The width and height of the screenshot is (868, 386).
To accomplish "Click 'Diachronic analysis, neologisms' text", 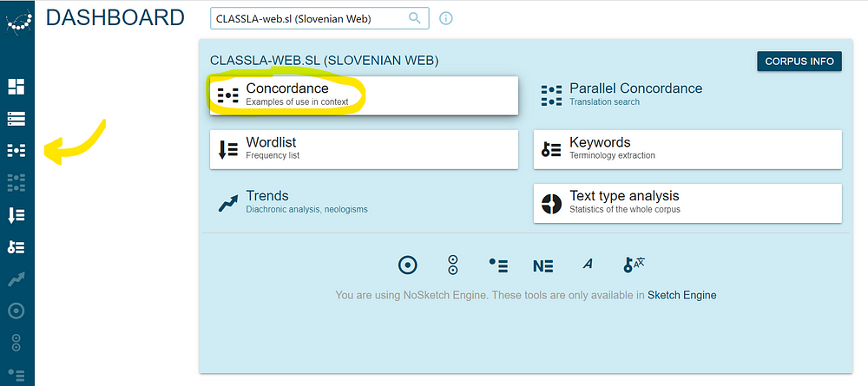I will coord(306,210).
